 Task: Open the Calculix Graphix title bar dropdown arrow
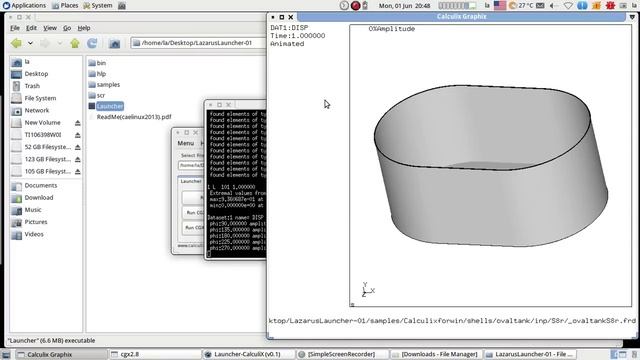(632, 17)
